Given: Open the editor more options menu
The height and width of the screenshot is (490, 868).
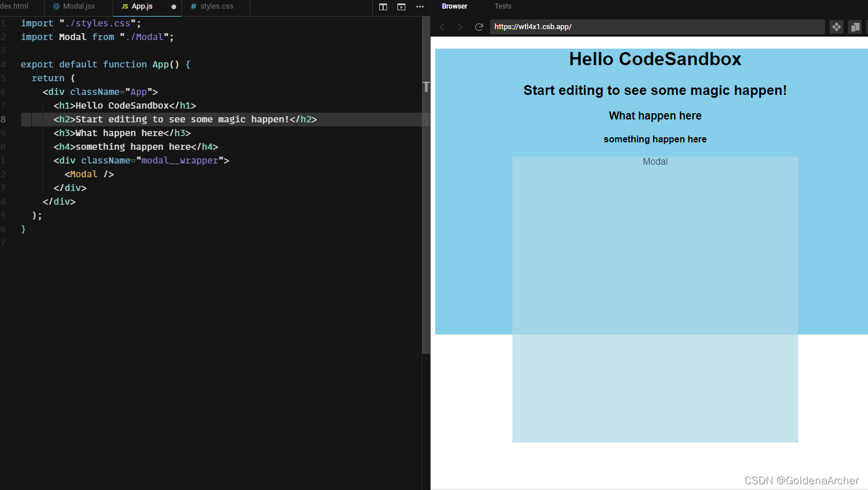Looking at the screenshot, I should pyautogui.click(x=420, y=7).
